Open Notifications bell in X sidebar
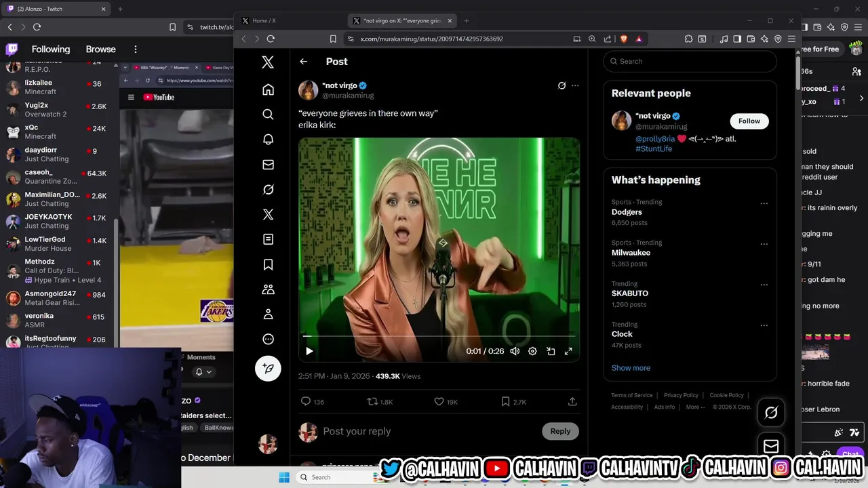This screenshot has height=488, width=868. click(268, 139)
